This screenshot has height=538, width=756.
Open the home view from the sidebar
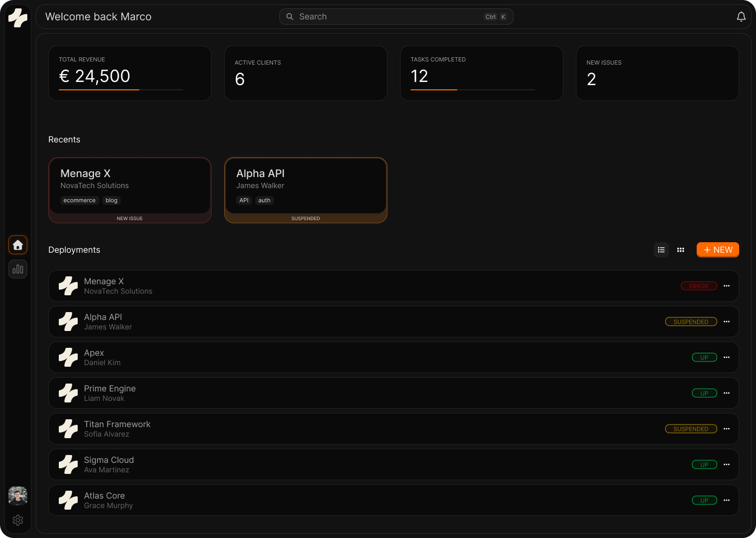17,245
